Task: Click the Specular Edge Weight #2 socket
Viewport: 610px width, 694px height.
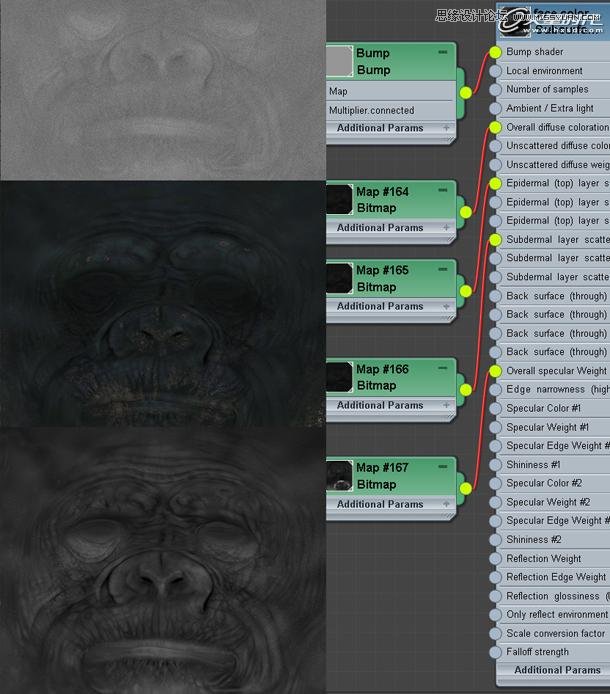Action: pos(495,520)
